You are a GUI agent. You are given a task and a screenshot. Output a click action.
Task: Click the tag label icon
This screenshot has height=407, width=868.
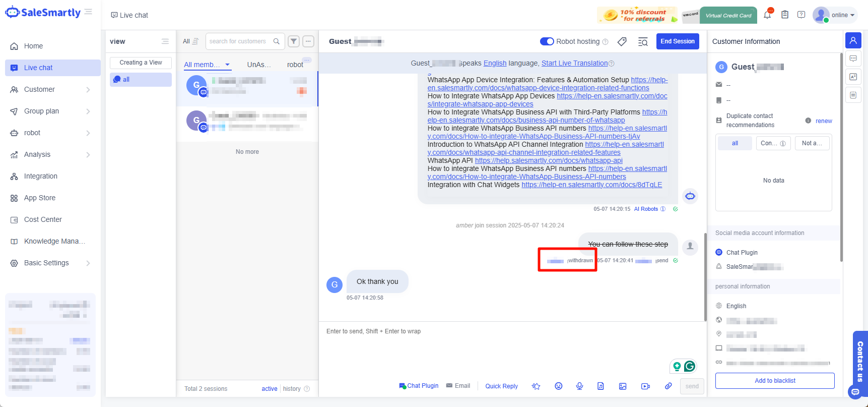coord(622,41)
